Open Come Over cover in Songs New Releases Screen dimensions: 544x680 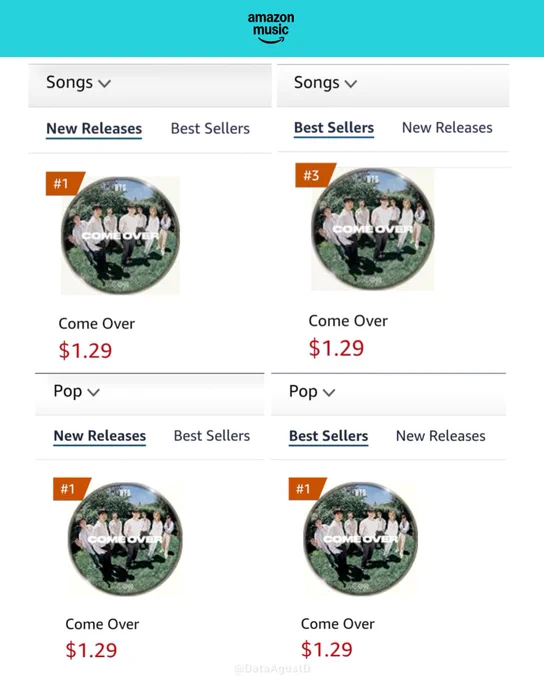[120, 235]
